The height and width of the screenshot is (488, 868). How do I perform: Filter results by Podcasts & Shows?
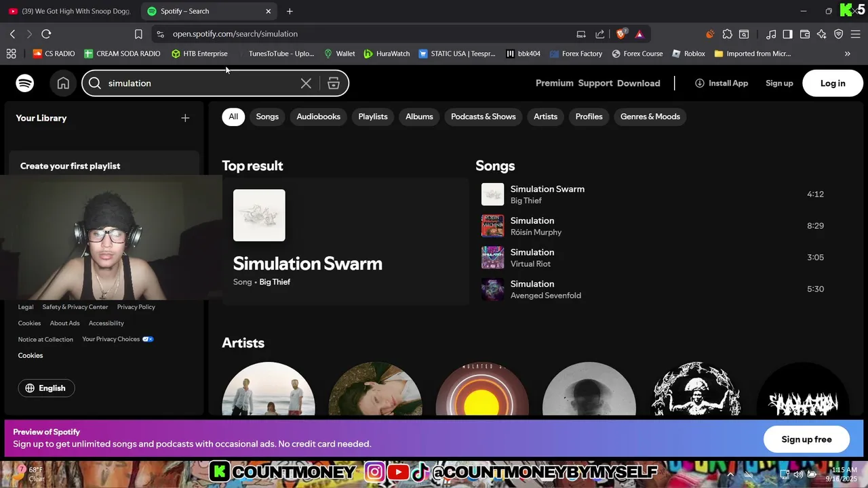[484, 117]
